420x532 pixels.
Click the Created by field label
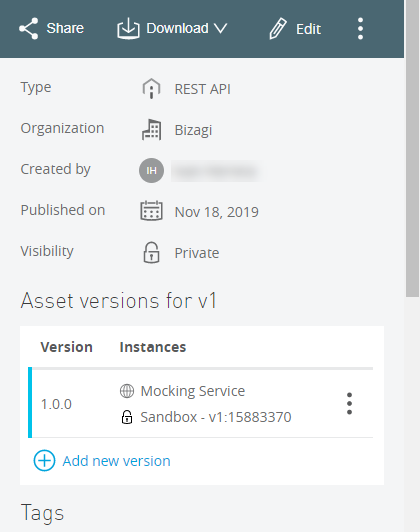tap(56, 169)
